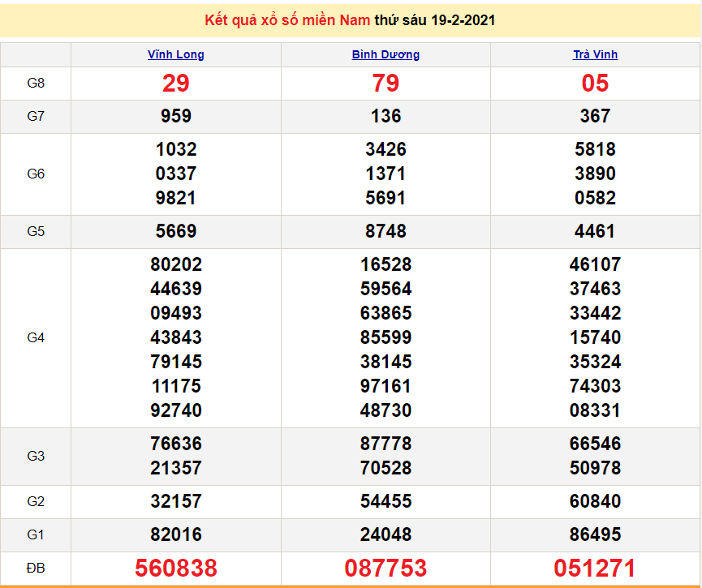This screenshot has width=702, height=588.
Task: Click the G7 number 959
Action: click(x=176, y=116)
